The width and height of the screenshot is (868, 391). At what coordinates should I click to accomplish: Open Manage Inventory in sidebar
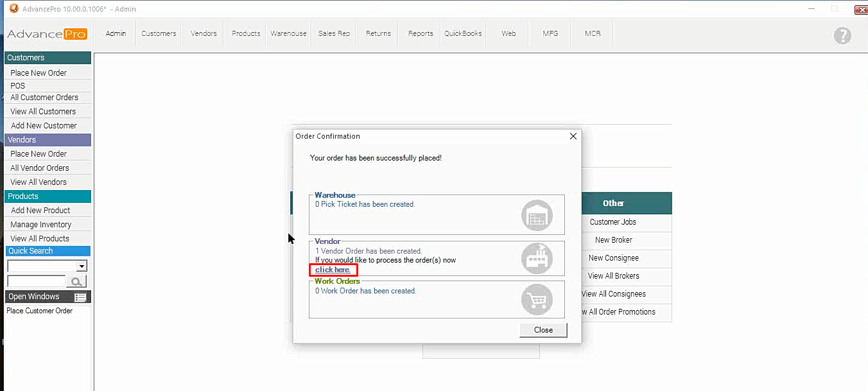[x=40, y=224]
